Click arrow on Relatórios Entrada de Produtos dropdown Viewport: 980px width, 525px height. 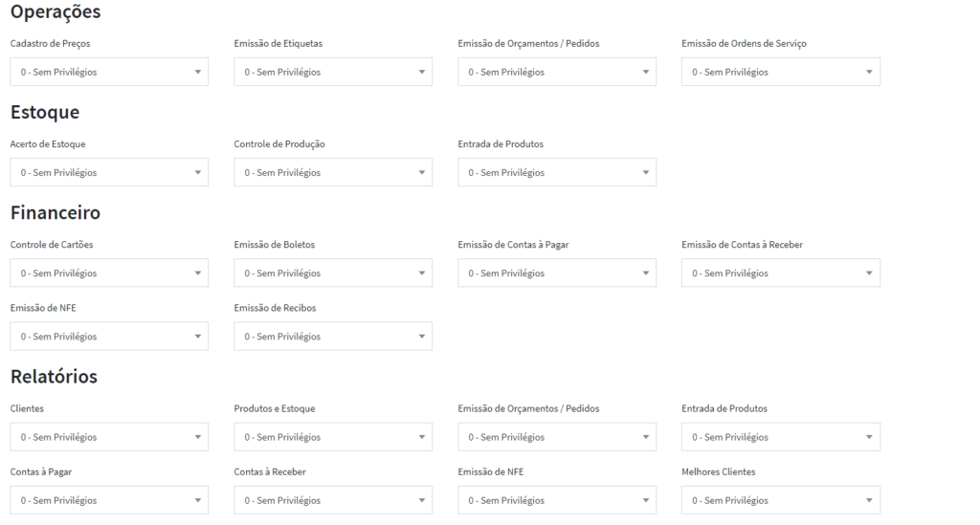[x=870, y=437]
